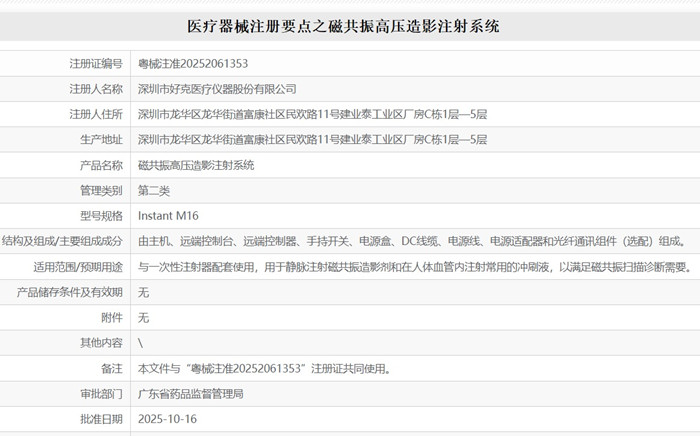Click the registration number 粤械注准20252061353 in the 注册证编号 row
This screenshot has height=436, width=700.
coord(193,64)
